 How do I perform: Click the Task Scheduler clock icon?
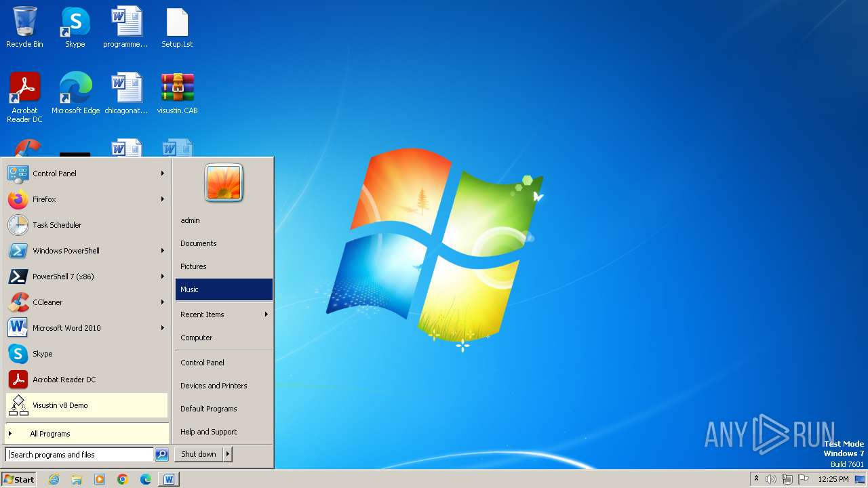pos(18,225)
